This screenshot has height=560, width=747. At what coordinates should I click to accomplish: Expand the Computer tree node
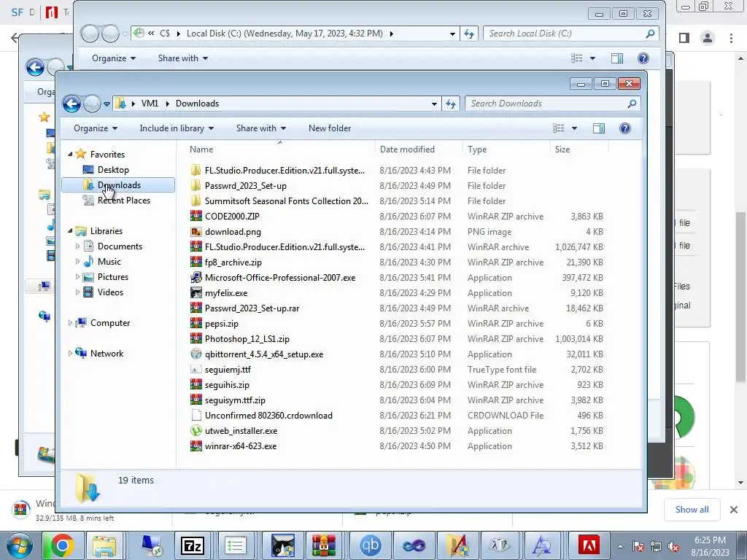tap(70, 323)
